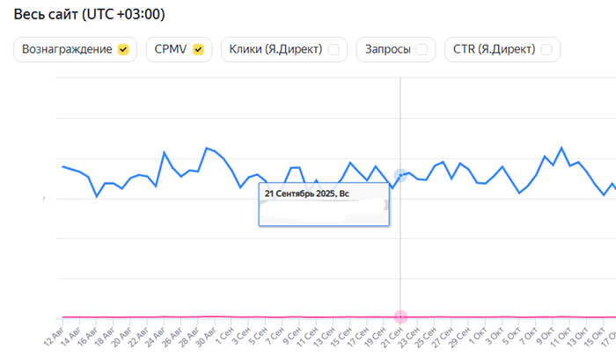Image resolution: width=616 pixels, height=364 pixels.
Task: Click the tooltip showing 21 Сентябрь 2025
Action: (x=324, y=205)
